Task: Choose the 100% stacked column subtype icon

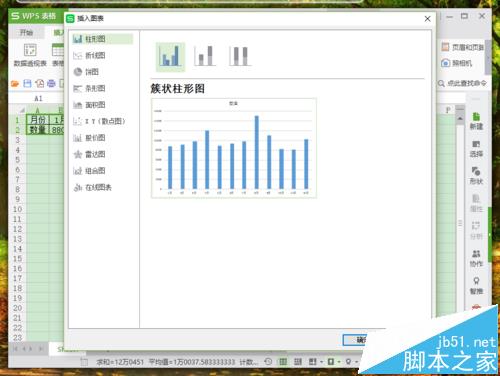Action: [240, 56]
